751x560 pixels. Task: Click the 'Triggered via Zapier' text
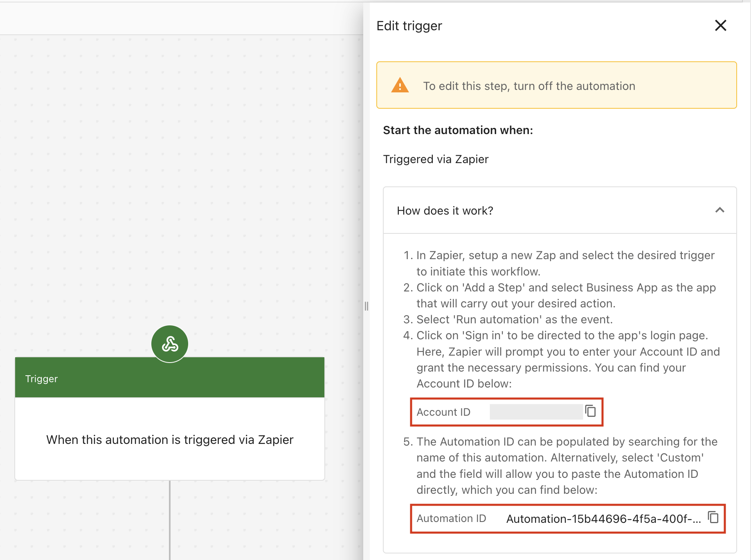[436, 159]
